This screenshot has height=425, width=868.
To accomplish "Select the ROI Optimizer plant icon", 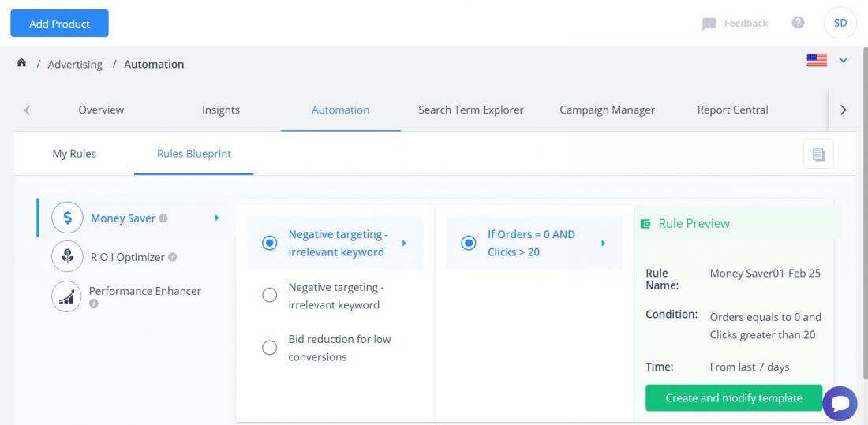I will point(67,256).
